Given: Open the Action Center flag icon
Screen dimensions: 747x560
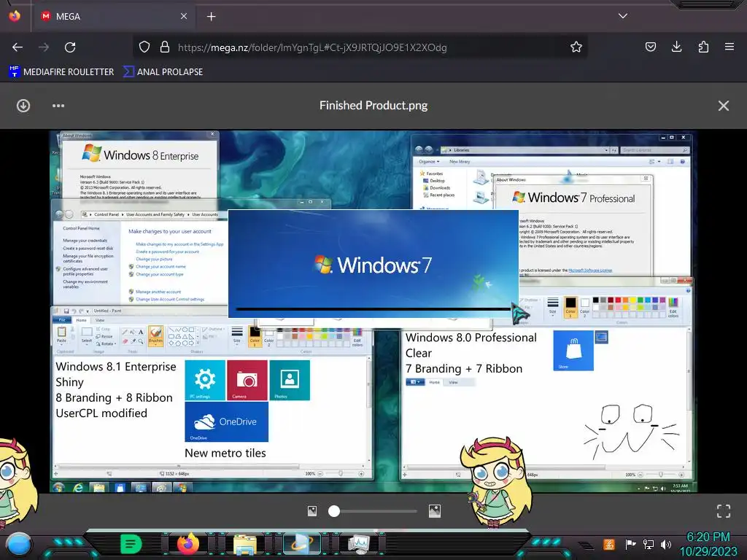Looking at the screenshot, I should pyautogui.click(x=630, y=544).
